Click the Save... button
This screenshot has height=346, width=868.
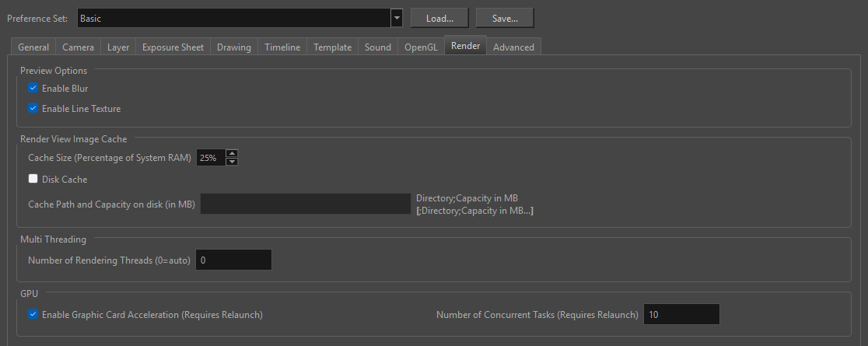coord(505,18)
